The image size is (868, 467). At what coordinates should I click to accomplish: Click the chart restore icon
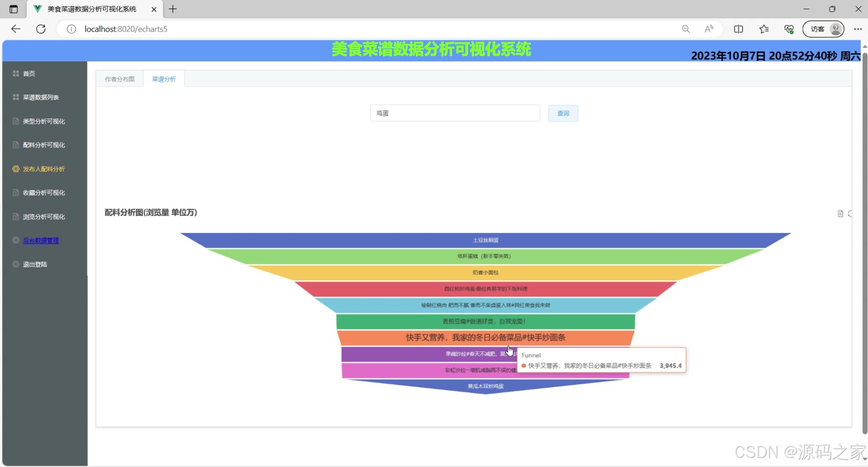tap(850, 214)
